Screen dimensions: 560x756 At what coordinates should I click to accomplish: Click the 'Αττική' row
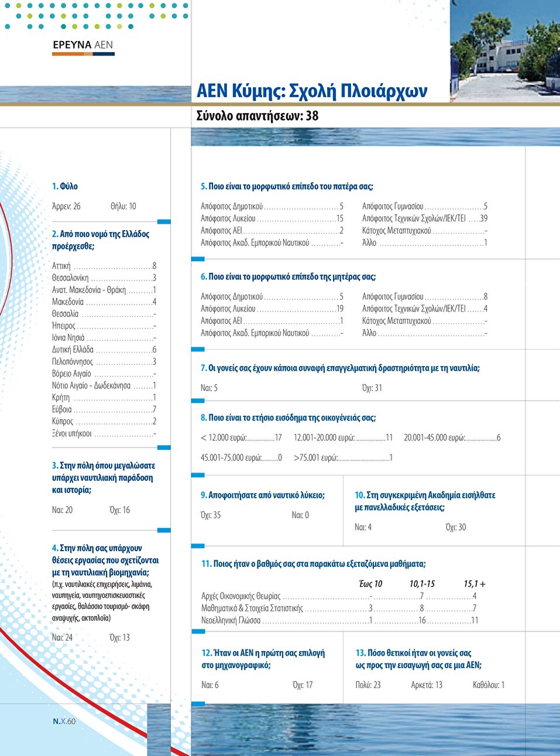click(x=104, y=266)
